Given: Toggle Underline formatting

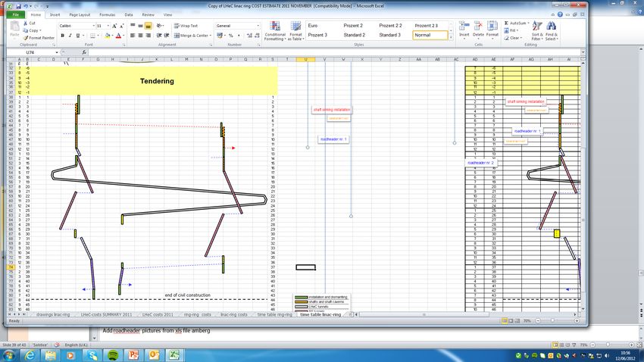Looking at the screenshot, I should pos(77,36).
